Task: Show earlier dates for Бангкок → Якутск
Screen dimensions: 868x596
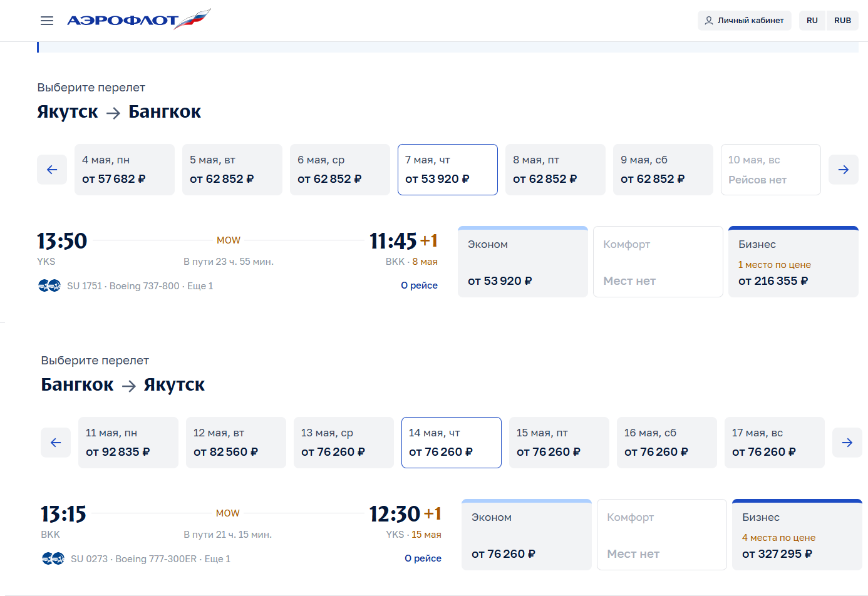Action: pyautogui.click(x=56, y=443)
